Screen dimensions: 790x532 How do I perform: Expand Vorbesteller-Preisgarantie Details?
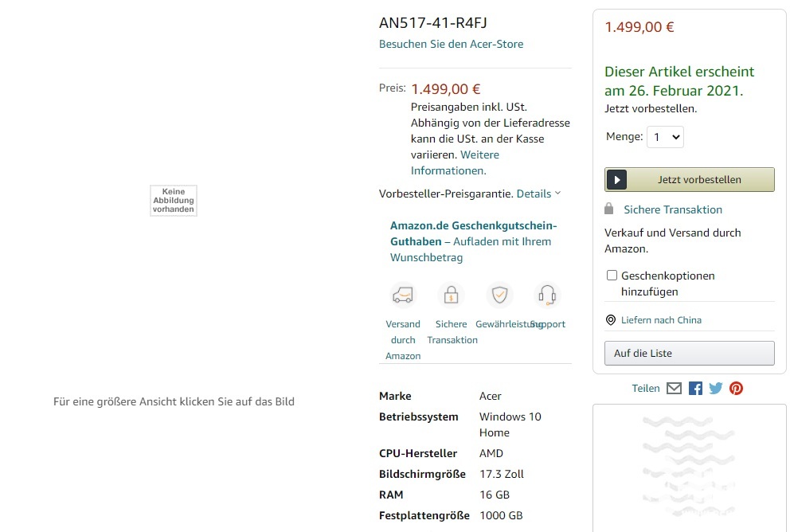538,194
